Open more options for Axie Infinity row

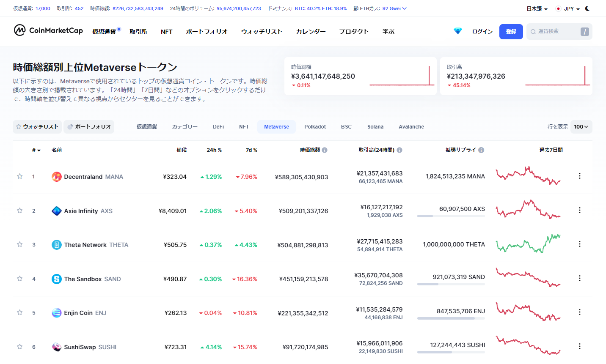[580, 210]
